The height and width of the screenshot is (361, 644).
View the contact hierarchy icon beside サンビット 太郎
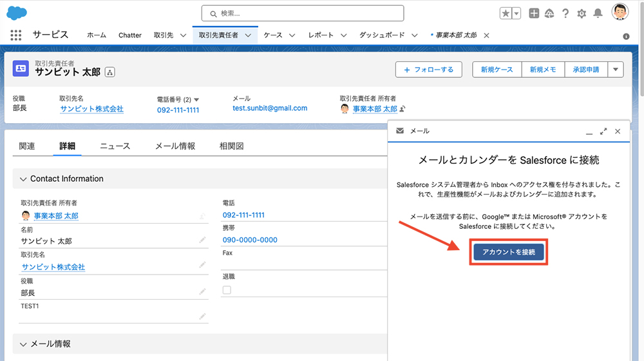[x=109, y=72]
